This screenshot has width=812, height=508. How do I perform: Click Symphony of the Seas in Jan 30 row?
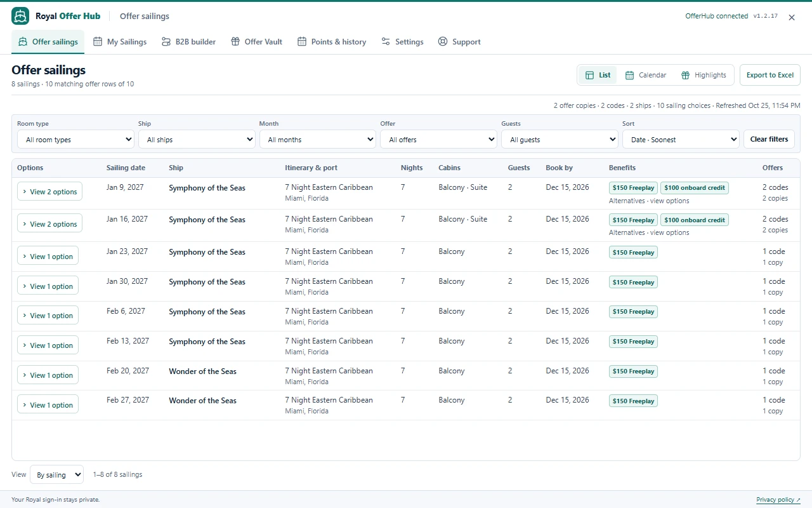[207, 282]
